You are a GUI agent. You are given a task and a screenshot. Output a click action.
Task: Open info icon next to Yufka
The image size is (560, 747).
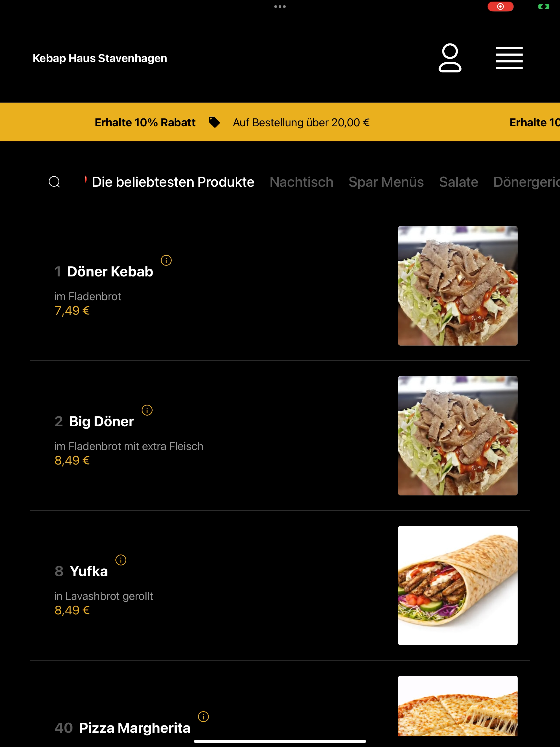coord(121,560)
